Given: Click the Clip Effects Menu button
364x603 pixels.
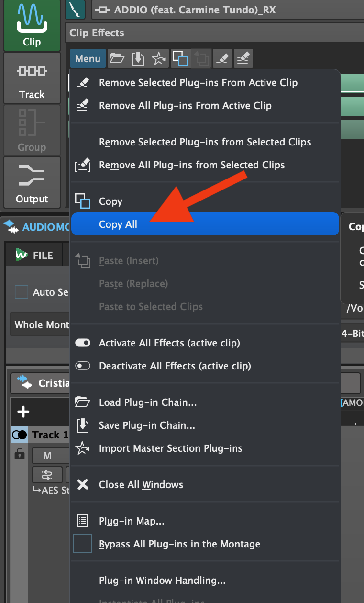Looking at the screenshot, I should tap(88, 59).
